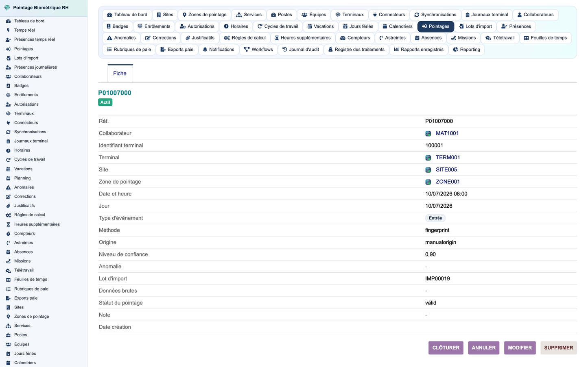Open Planning in the sidebar
The image size is (588, 367).
[22, 178]
